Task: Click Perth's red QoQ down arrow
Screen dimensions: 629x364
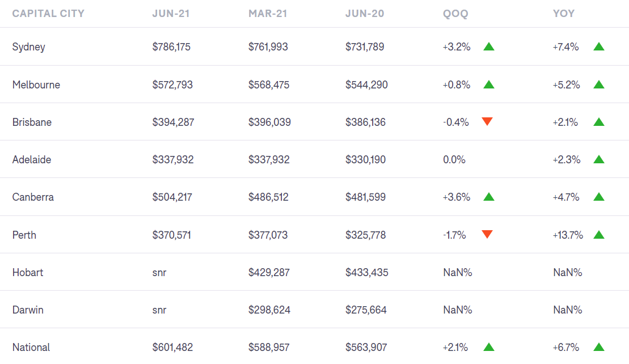Action: point(487,234)
